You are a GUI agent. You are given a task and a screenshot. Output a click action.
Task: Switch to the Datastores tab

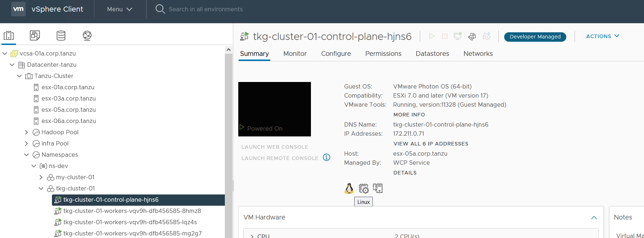pos(432,54)
